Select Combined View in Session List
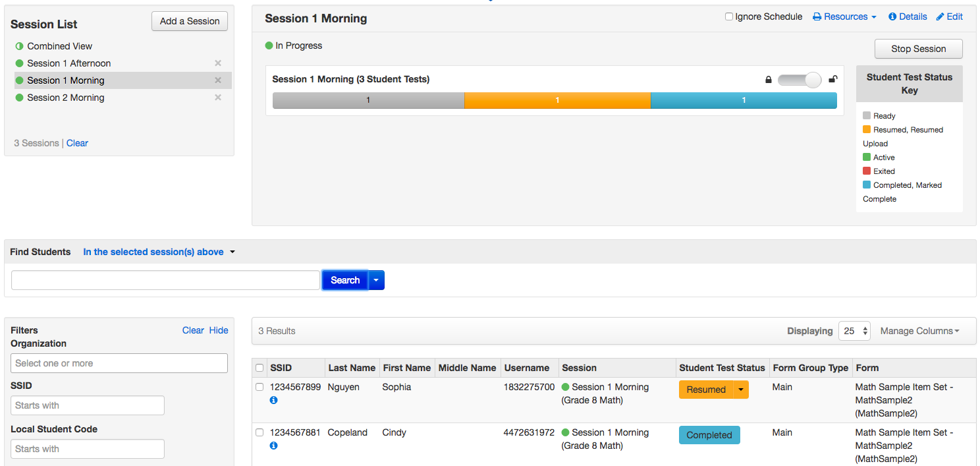 (x=59, y=46)
